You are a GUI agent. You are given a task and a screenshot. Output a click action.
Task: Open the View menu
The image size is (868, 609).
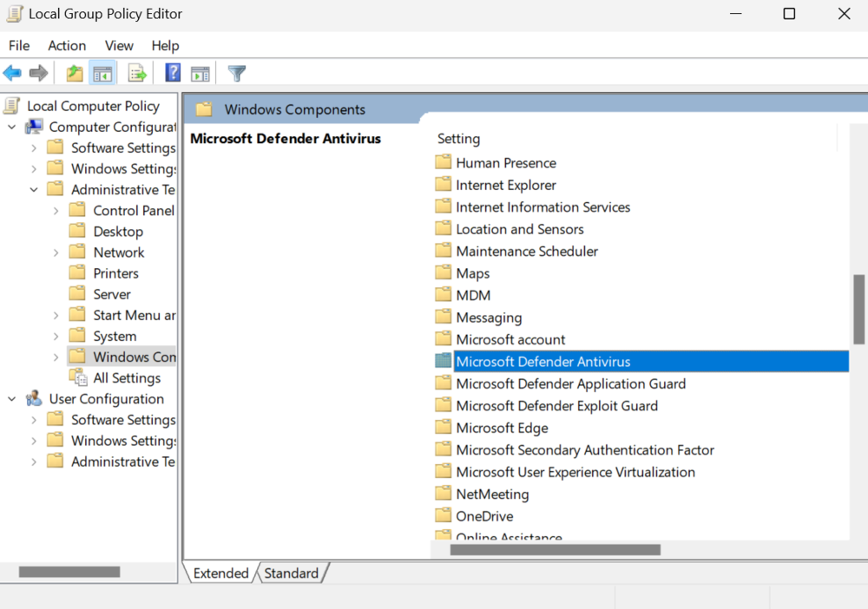(x=119, y=45)
